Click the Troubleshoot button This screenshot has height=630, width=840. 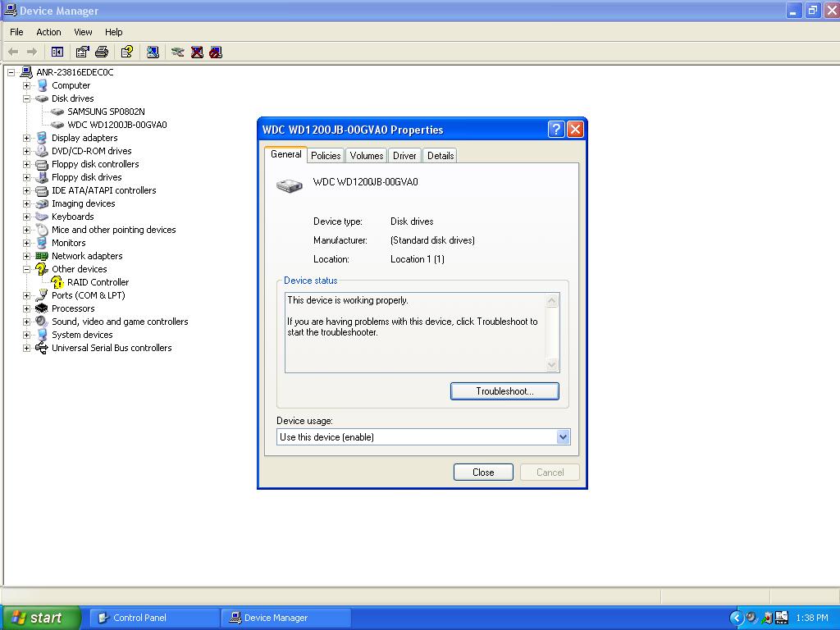click(504, 391)
